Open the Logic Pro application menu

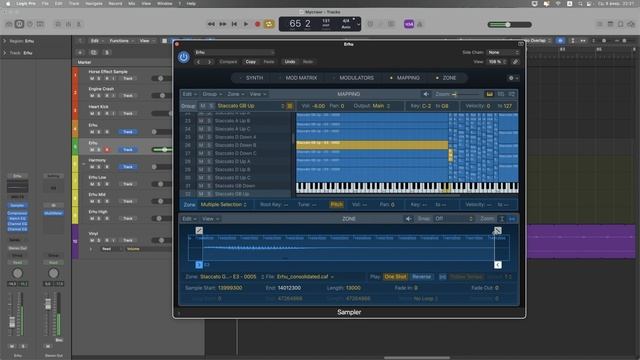click(x=26, y=3)
